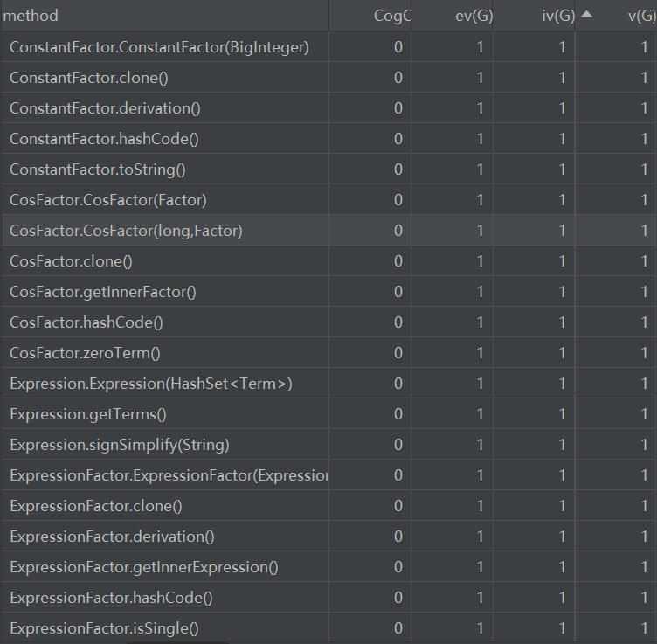Select CosFactor.CosFactor(Factor) row
The image size is (657, 644).
click(108, 200)
